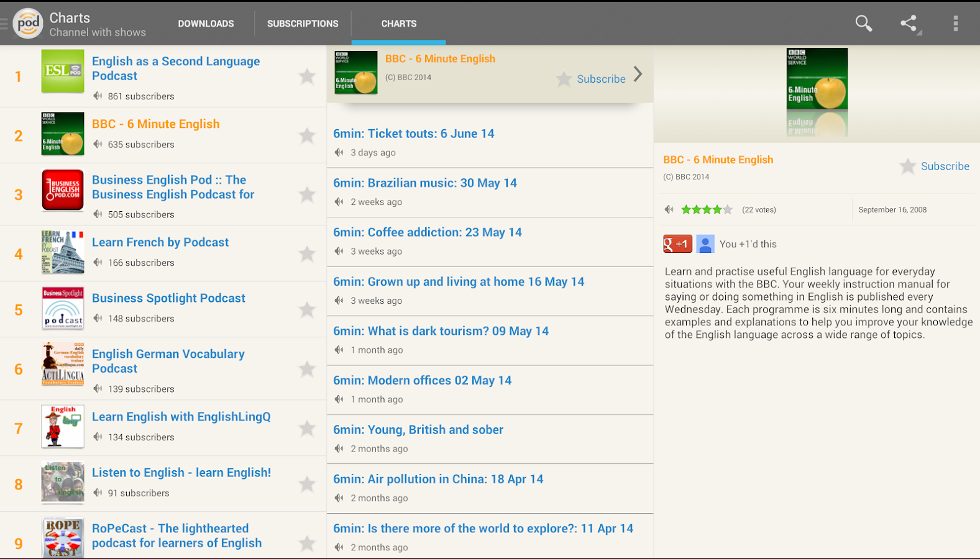Click the user avatar next to +1
The width and height of the screenshot is (980, 559).
click(x=705, y=244)
